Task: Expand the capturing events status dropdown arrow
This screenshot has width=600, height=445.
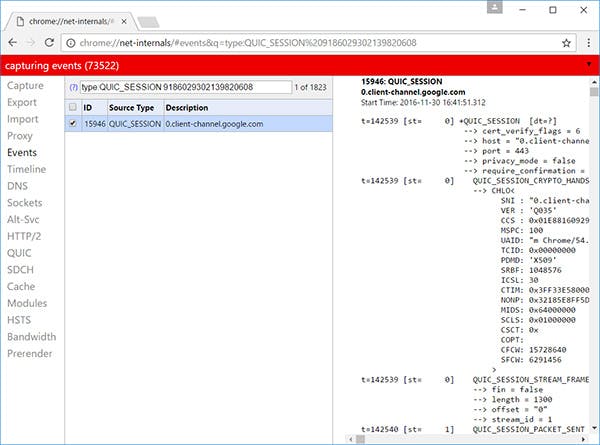Action: pos(589,64)
